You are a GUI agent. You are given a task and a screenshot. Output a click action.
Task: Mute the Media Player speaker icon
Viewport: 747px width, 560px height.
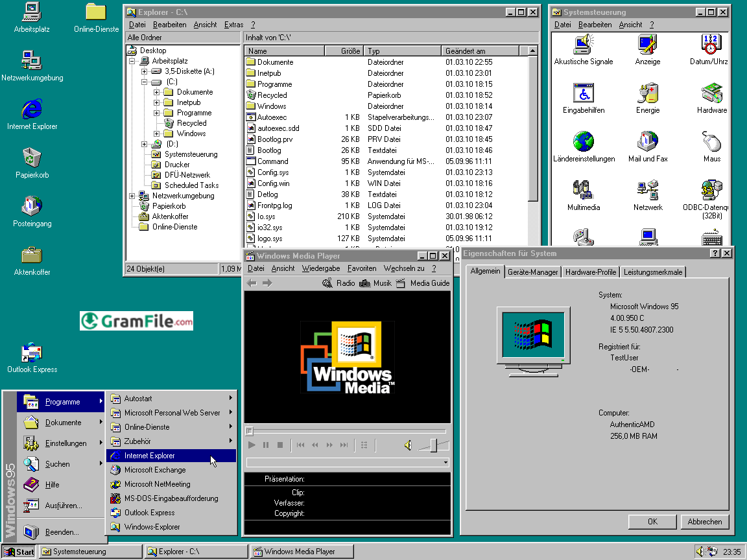click(x=407, y=445)
